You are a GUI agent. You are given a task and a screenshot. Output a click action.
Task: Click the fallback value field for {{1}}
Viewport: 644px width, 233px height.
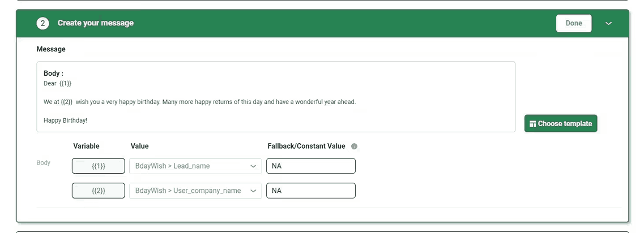click(310, 166)
